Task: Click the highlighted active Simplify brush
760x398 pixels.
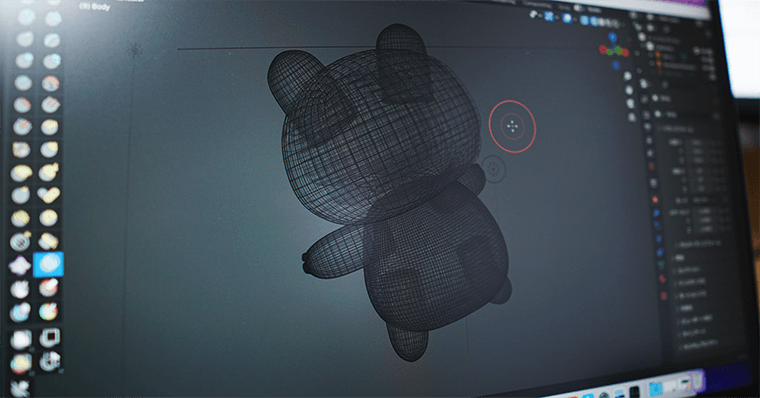Action: coord(48,264)
